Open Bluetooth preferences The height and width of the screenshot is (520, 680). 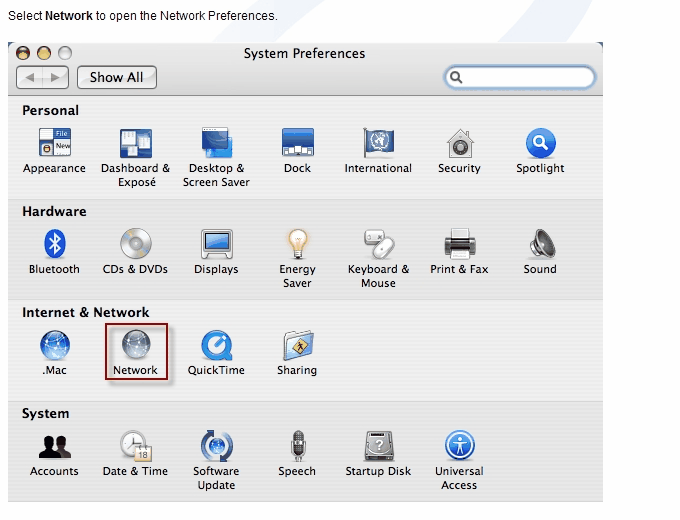54,252
